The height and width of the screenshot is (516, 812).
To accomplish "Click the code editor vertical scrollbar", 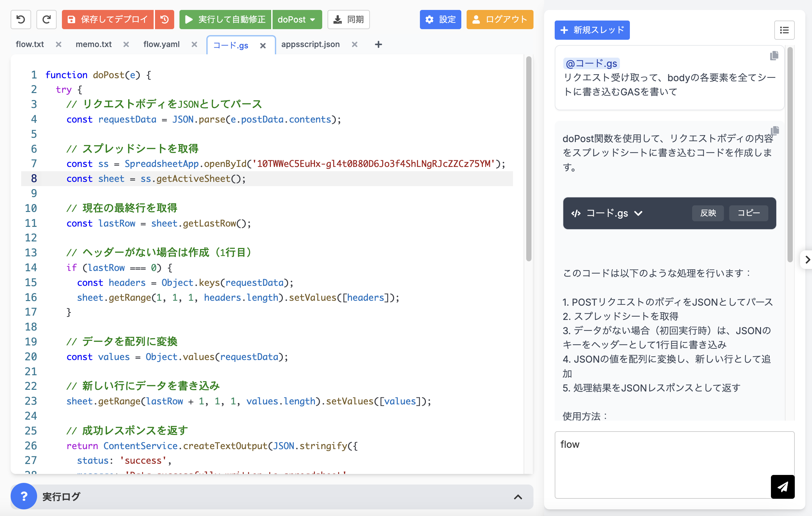I will click(529, 159).
